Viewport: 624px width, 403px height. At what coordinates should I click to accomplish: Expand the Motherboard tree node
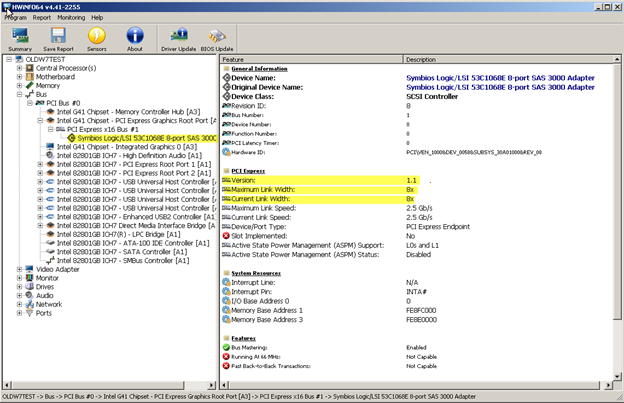click(x=17, y=77)
